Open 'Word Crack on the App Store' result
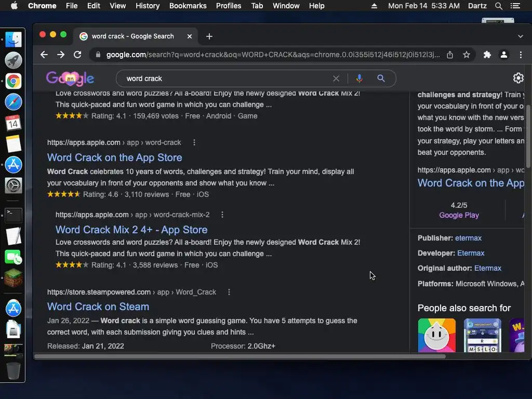 click(x=115, y=157)
